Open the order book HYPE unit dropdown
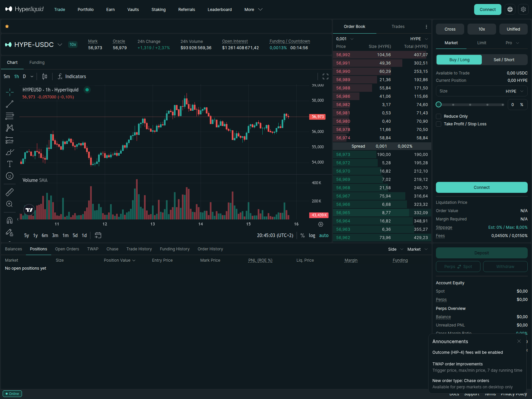Screen dimensions: 532x399 [419, 39]
